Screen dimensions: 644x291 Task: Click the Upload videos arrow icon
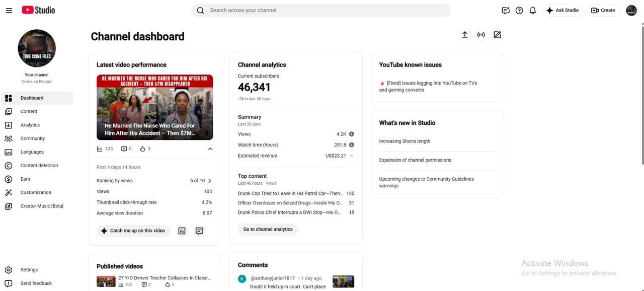pyautogui.click(x=465, y=35)
